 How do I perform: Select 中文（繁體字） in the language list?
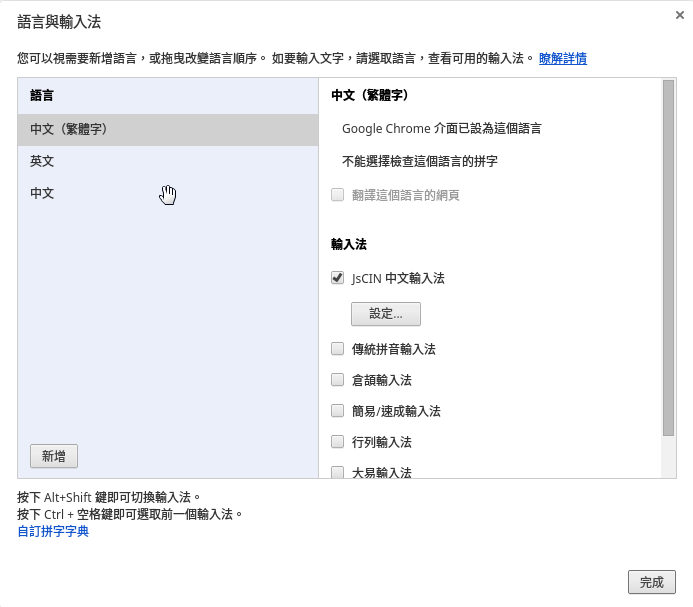tap(168, 130)
